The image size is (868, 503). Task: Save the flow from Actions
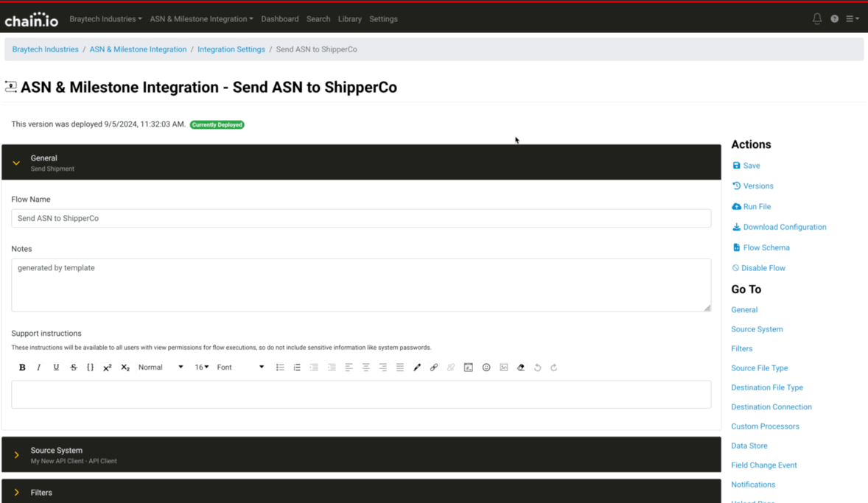pos(746,166)
